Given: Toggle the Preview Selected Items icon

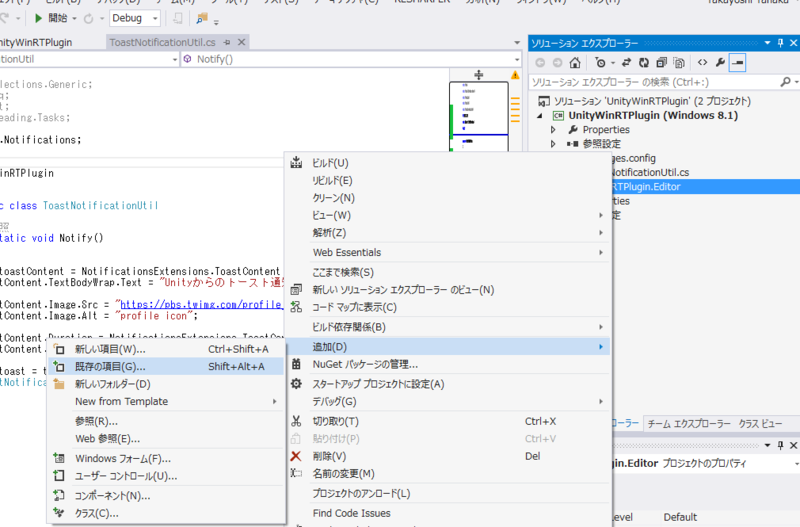Looking at the screenshot, I should click(738, 63).
